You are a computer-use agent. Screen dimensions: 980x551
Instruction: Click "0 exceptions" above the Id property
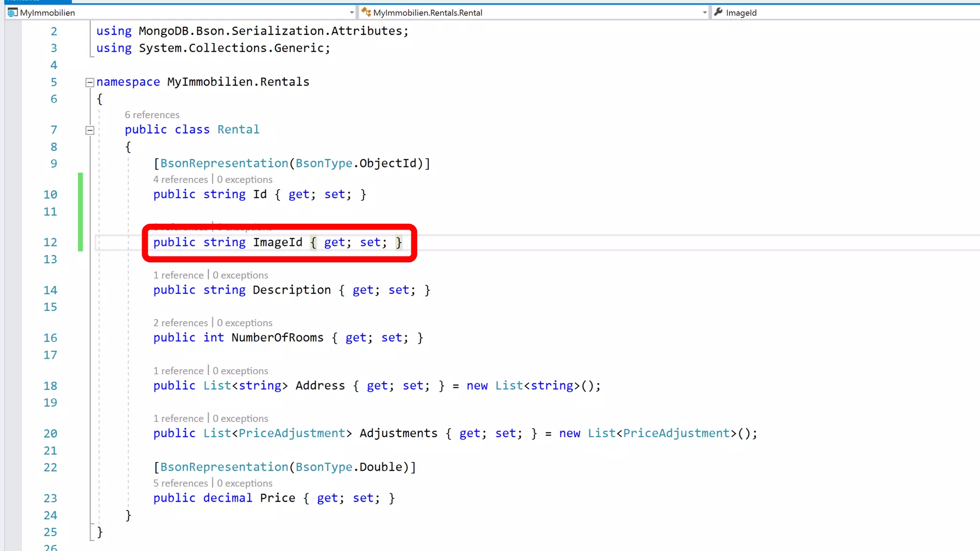click(x=245, y=179)
